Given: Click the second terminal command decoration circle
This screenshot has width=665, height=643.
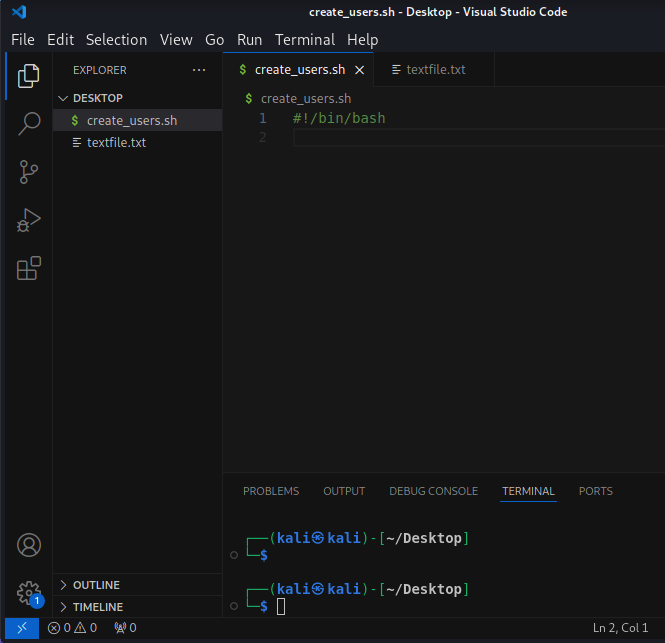Looking at the screenshot, I should 234,606.
